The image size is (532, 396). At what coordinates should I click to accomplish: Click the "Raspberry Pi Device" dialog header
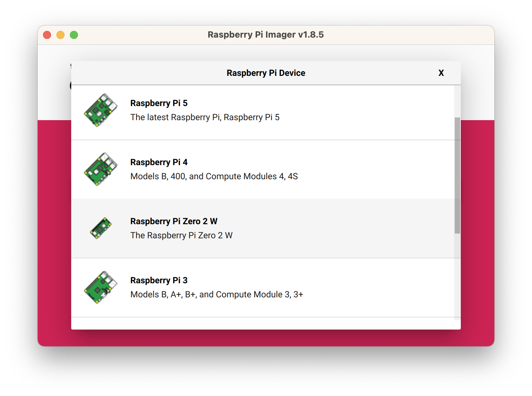click(x=266, y=73)
